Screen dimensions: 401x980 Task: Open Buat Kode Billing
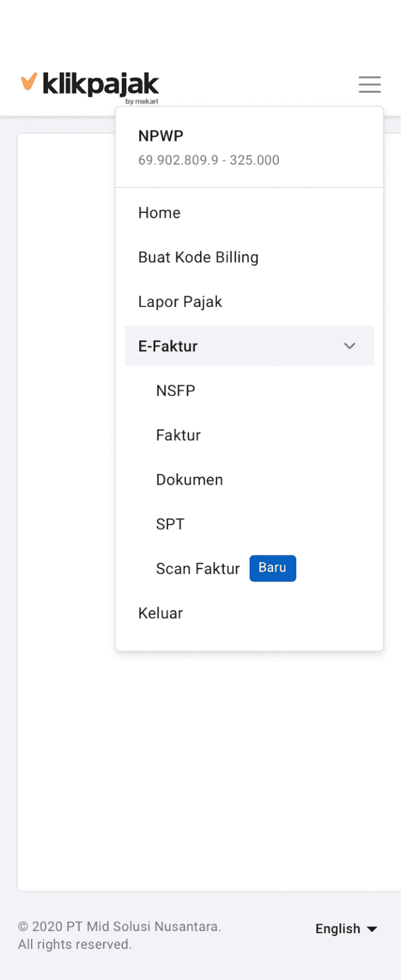(198, 257)
